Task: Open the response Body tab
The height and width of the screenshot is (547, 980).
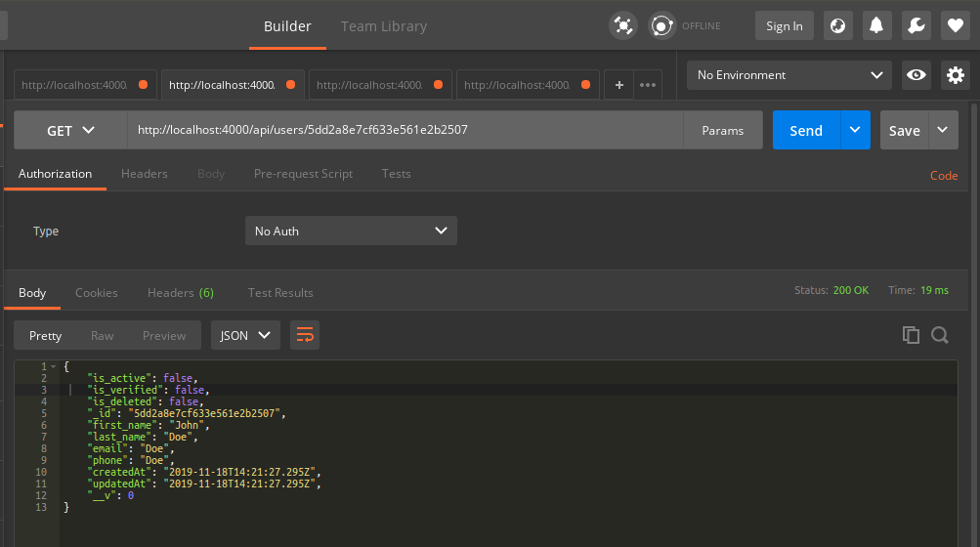Action: [32, 293]
